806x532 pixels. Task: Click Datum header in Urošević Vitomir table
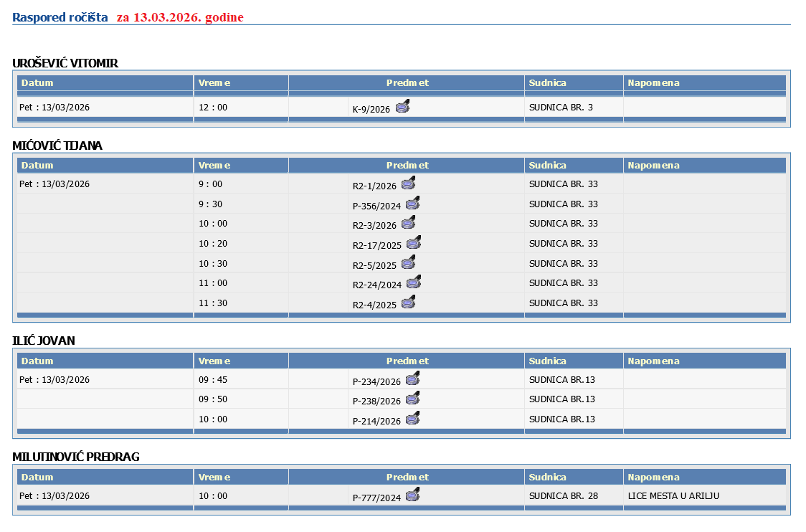(37, 83)
